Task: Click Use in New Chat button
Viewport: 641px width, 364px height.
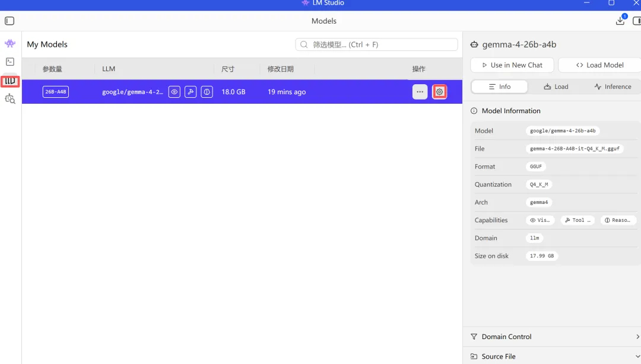Action: [512, 65]
